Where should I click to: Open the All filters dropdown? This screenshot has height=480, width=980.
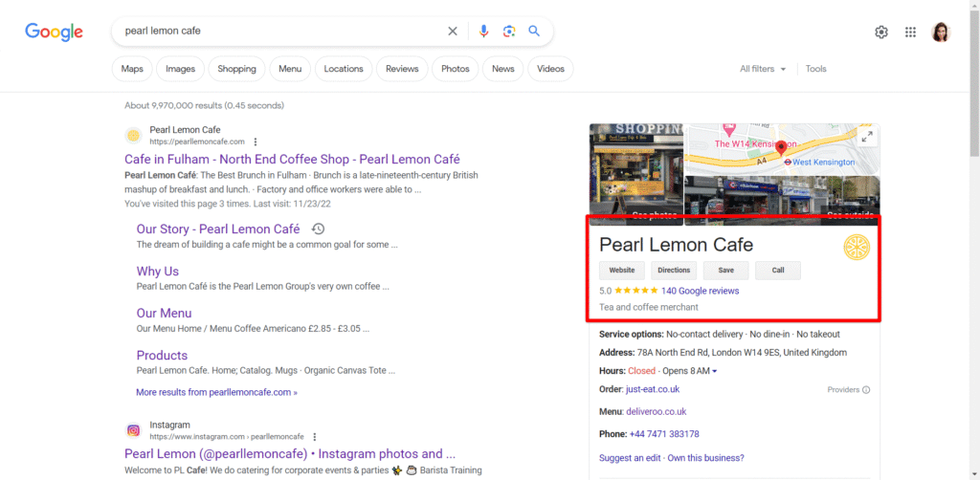763,69
